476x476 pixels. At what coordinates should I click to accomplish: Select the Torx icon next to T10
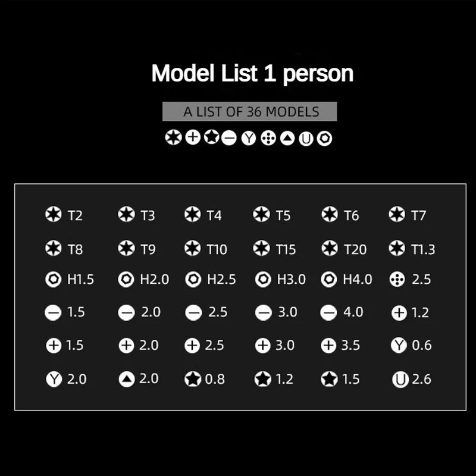pos(192,248)
